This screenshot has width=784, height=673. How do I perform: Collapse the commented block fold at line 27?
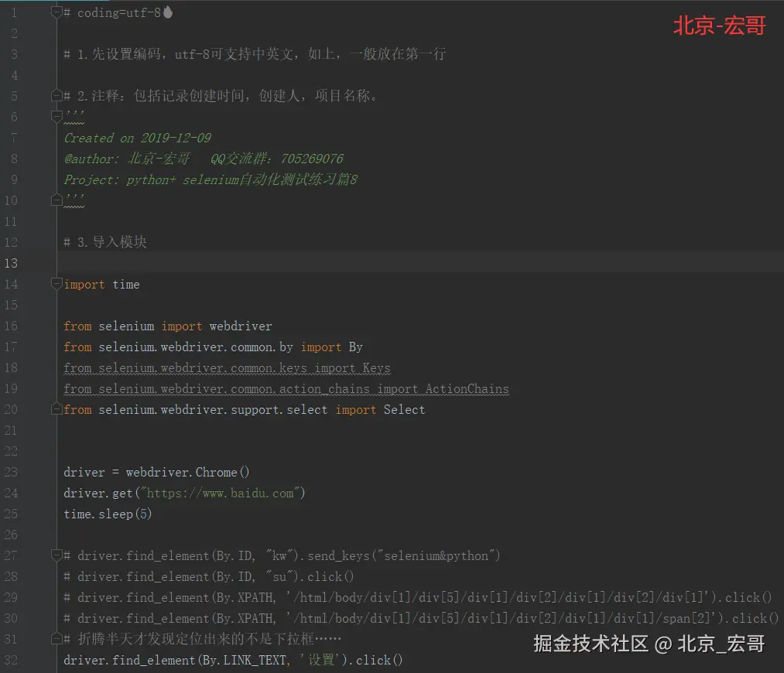tap(56, 555)
